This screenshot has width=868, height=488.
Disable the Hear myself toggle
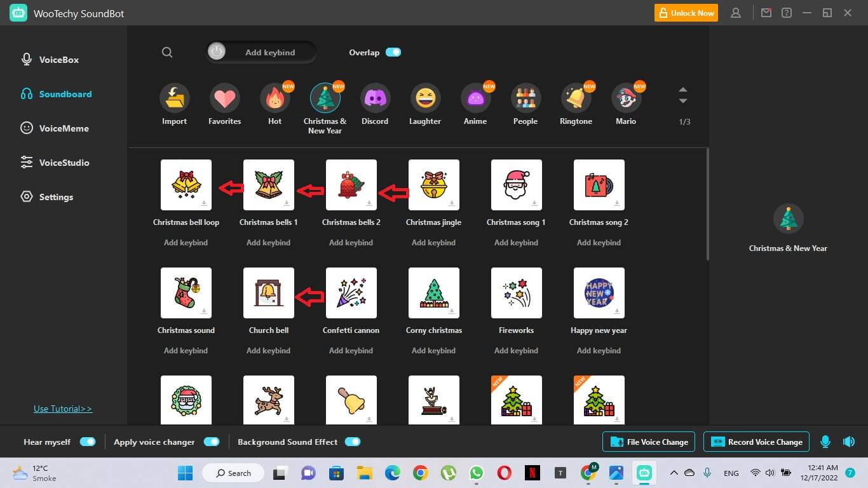pyautogui.click(x=88, y=442)
